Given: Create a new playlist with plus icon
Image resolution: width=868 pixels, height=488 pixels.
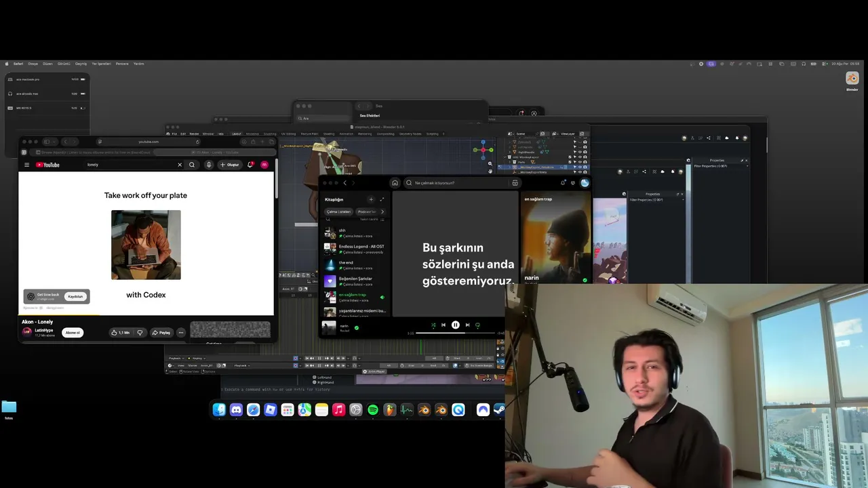Looking at the screenshot, I should (x=371, y=199).
